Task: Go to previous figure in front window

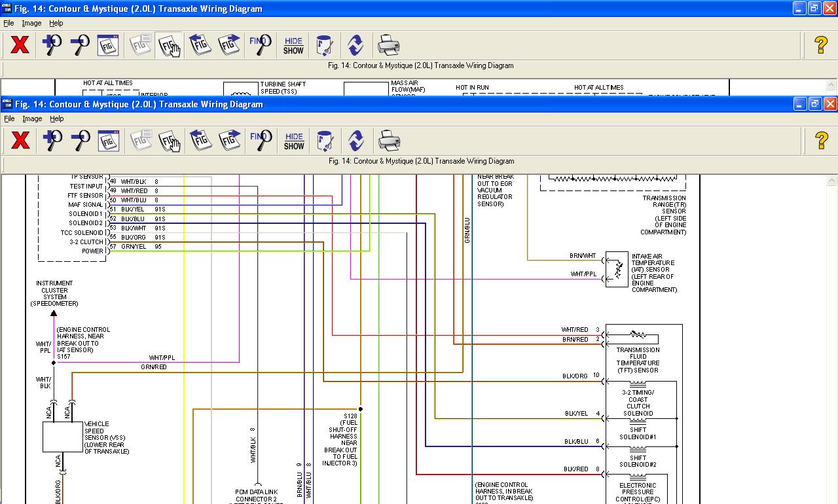Action: (x=200, y=141)
